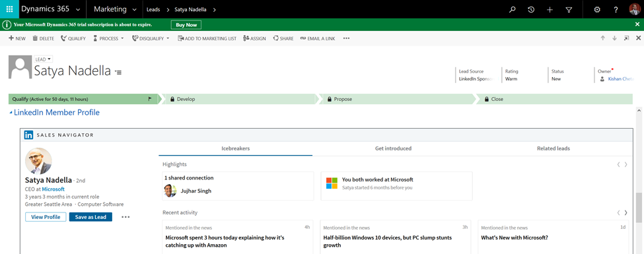This screenshot has height=254, width=644.
Task: Dismiss the trial expiry notification bar
Action: click(637, 24)
